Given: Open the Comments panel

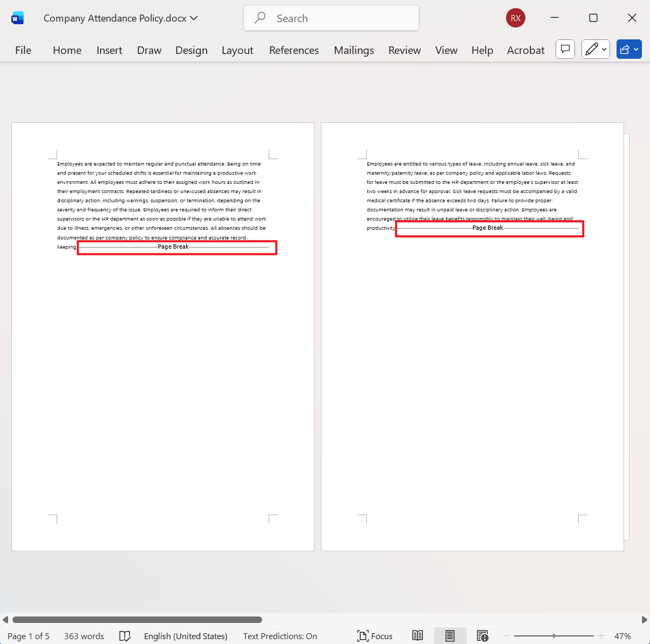Looking at the screenshot, I should pos(565,49).
